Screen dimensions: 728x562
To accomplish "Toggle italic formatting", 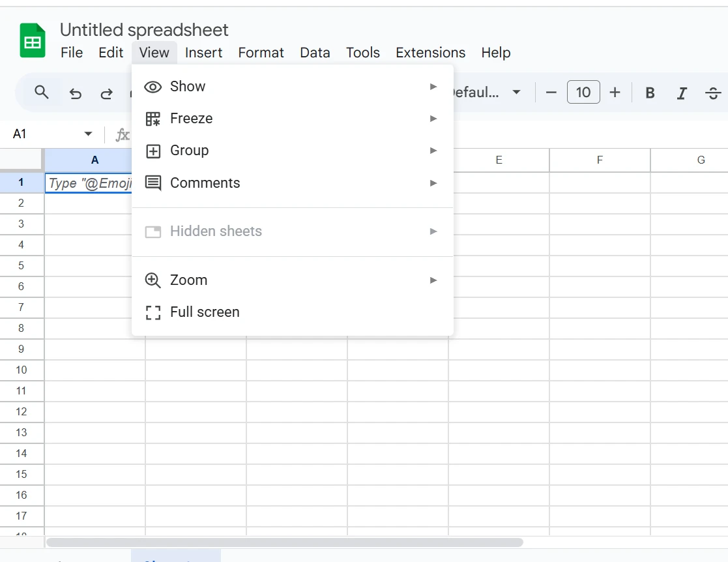I will click(x=682, y=93).
